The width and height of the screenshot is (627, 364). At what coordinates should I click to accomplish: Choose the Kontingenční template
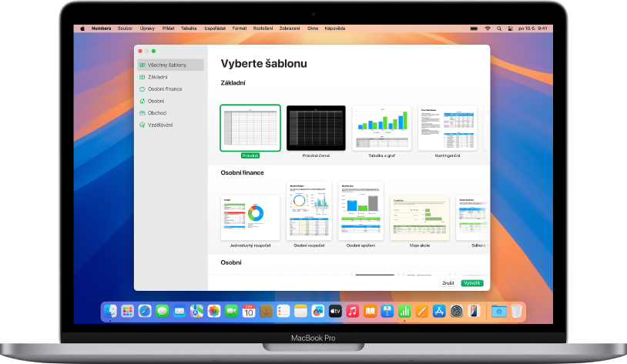click(x=448, y=128)
